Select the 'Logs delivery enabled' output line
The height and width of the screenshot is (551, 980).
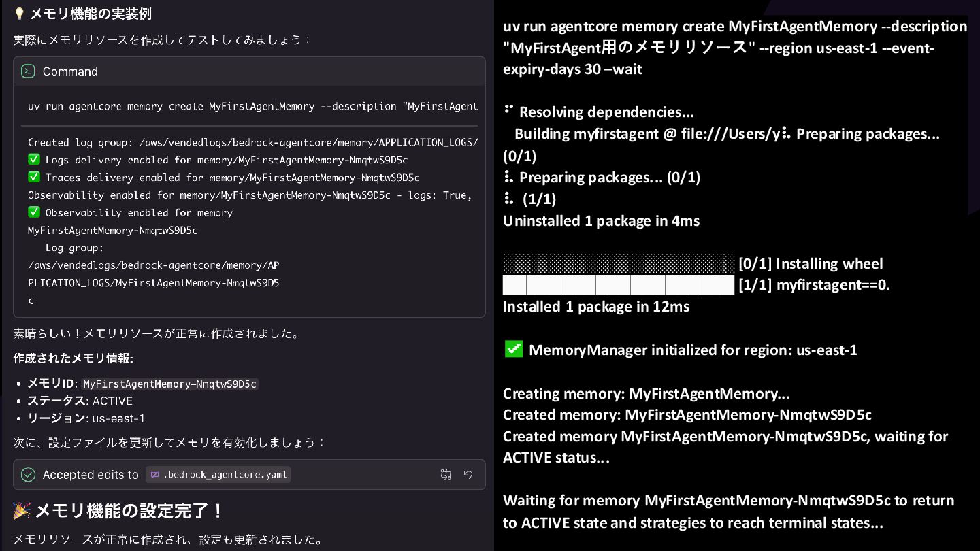[218, 160]
